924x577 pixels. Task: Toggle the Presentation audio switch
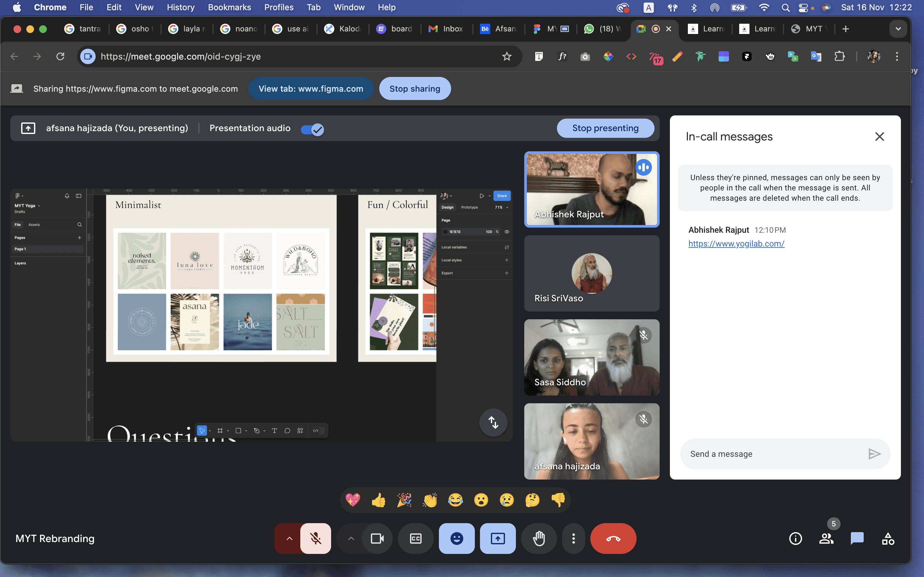(x=312, y=130)
